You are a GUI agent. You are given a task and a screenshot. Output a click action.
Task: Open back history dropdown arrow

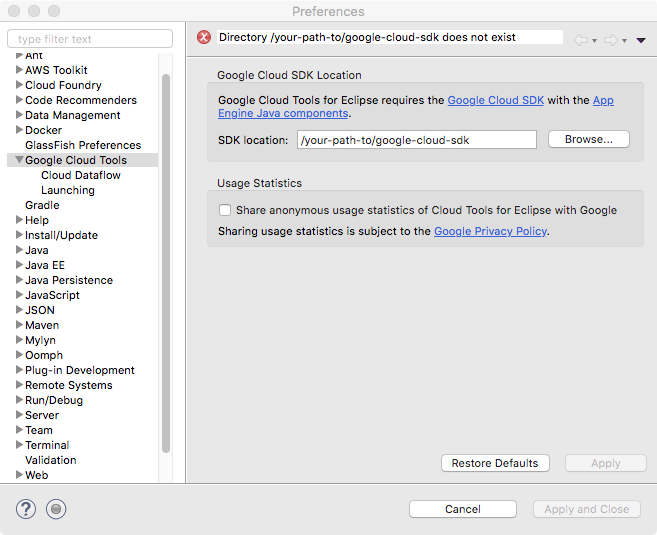[594, 41]
